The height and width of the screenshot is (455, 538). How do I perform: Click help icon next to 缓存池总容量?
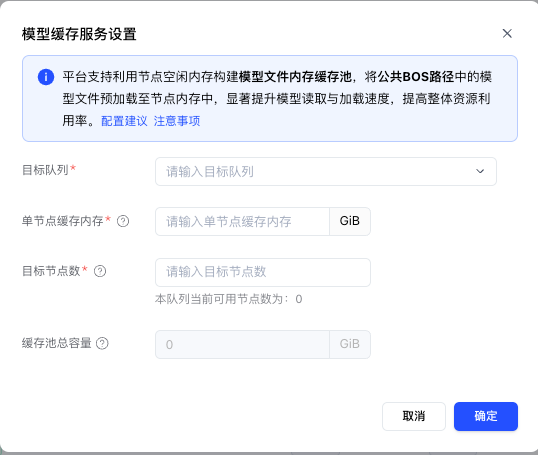coord(102,343)
